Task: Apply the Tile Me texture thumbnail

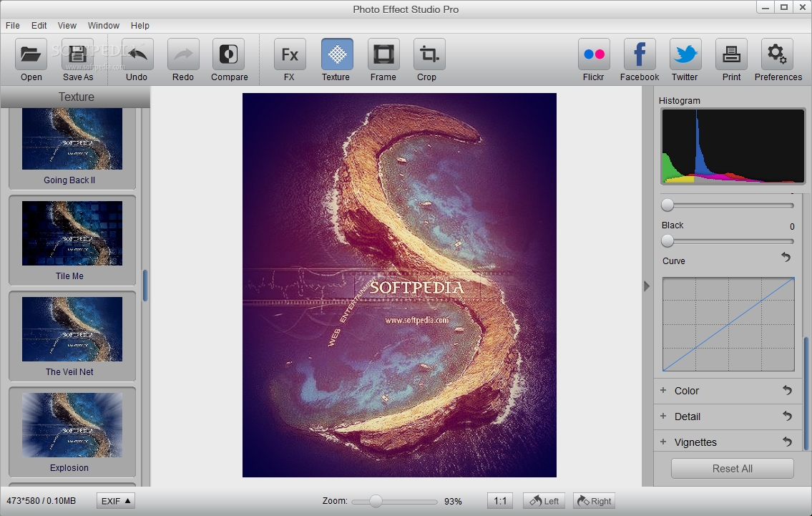Action: [72, 233]
